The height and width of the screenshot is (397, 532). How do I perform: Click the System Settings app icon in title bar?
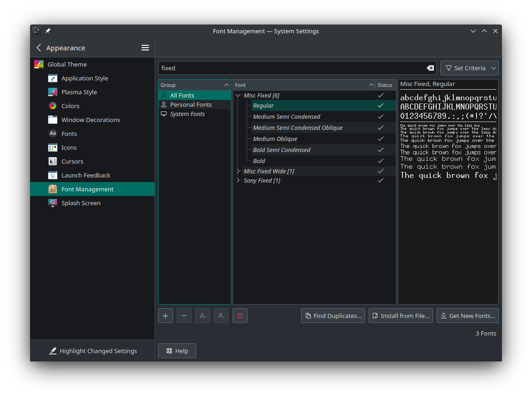[37, 31]
